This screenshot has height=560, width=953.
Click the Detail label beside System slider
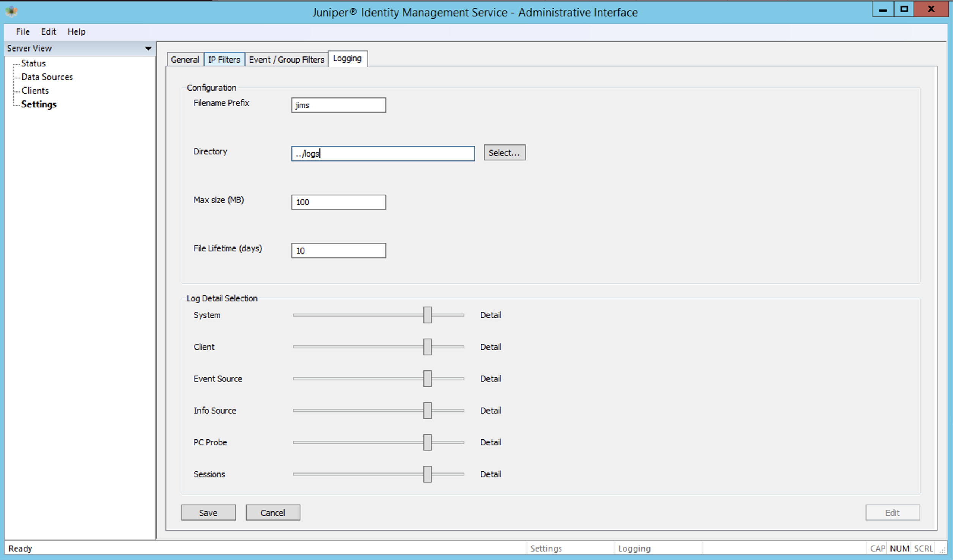click(491, 315)
